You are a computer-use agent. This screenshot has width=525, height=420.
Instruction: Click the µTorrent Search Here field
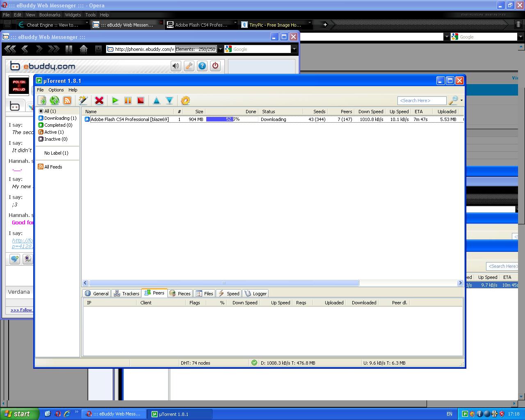click(422, 100)
